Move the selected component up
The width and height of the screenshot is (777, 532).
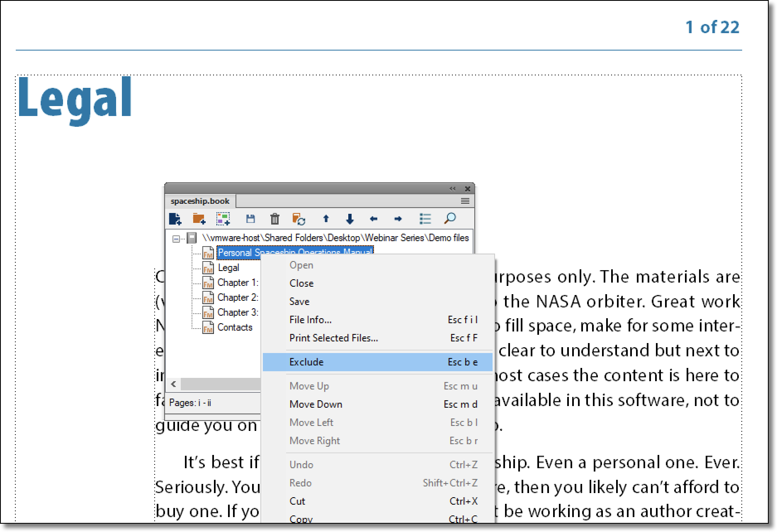click(327, 219)
